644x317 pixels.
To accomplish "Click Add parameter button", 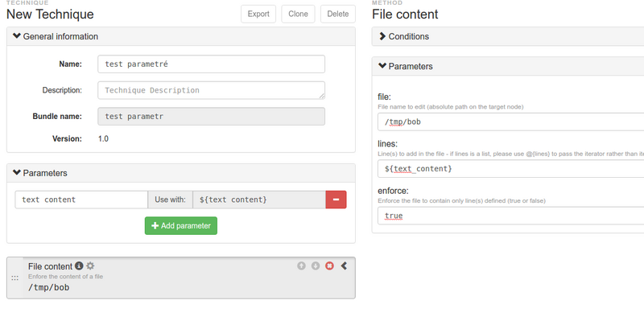I will (180, 226).
